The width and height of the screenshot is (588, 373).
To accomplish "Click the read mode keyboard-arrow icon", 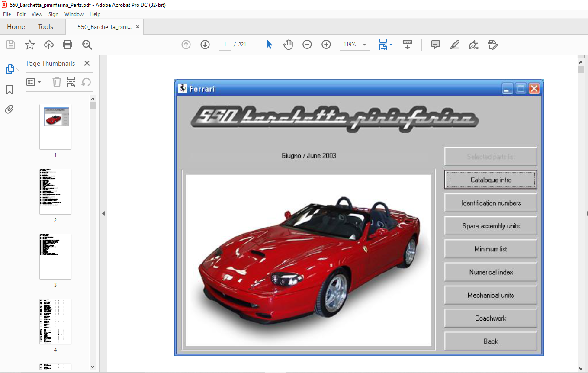I will pos(408,45).
